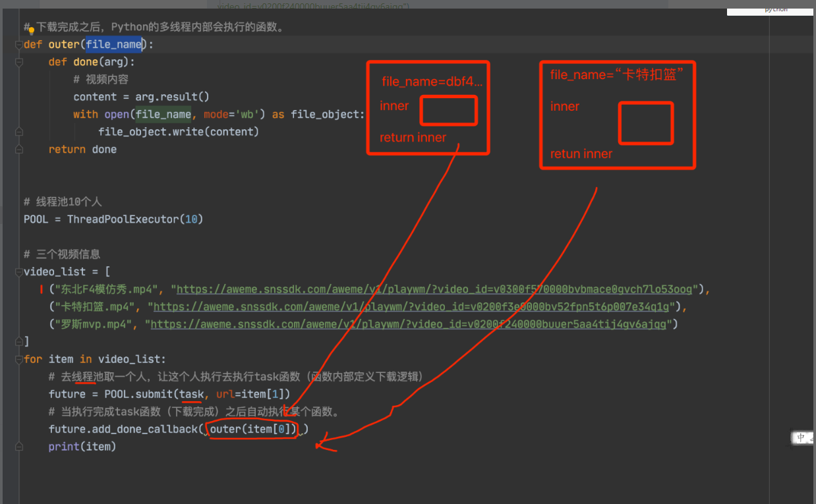Click the print(item) statement
This screenshot has height=504, width=816.
82,447
